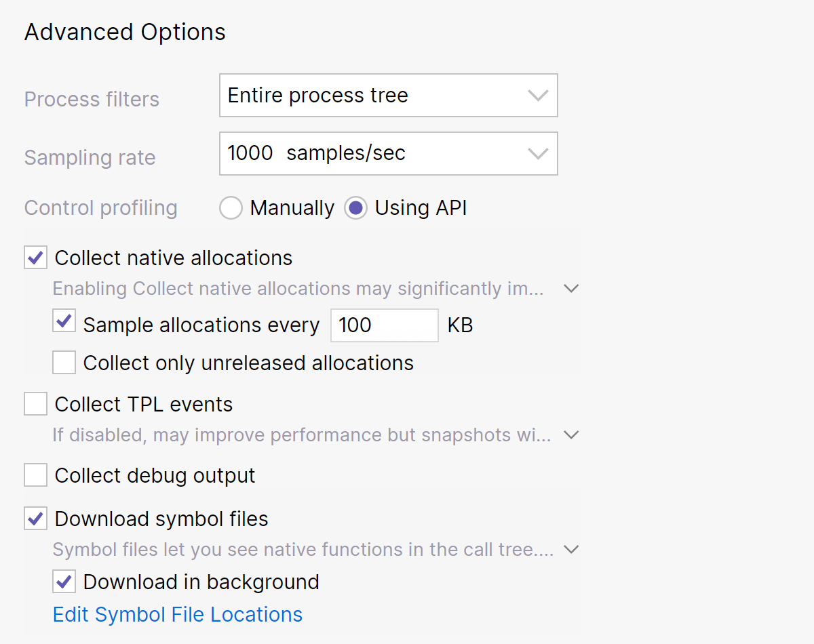Enable Collect only unreleased allocations
The image size is (814, 644).
(x=64, y=363)
